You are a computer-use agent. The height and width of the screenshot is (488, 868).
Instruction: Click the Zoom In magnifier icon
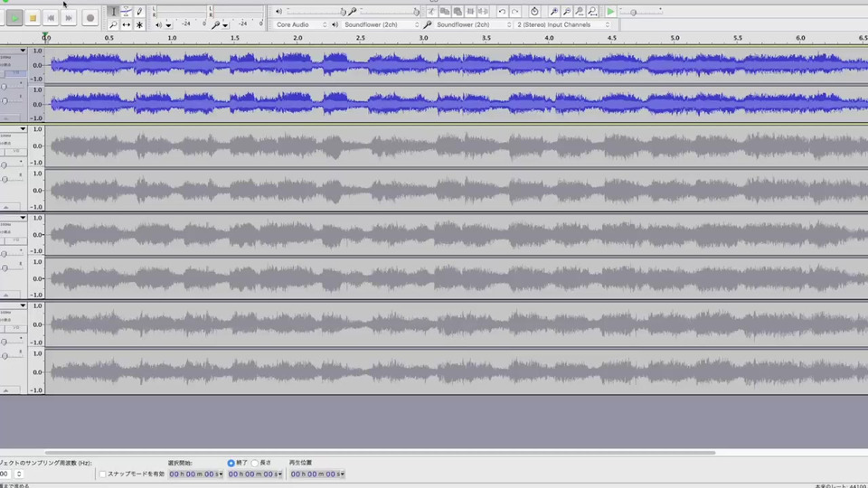[553, 12]
